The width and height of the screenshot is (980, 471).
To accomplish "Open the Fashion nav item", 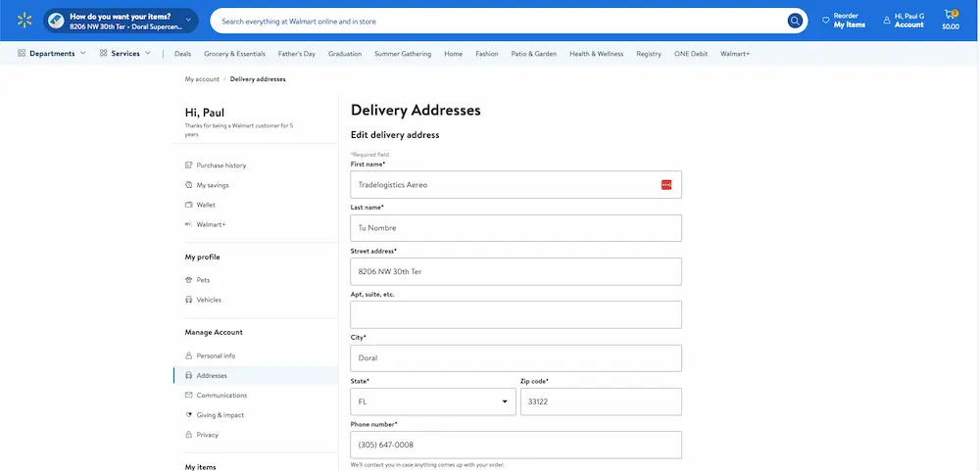I will [487, 54].
